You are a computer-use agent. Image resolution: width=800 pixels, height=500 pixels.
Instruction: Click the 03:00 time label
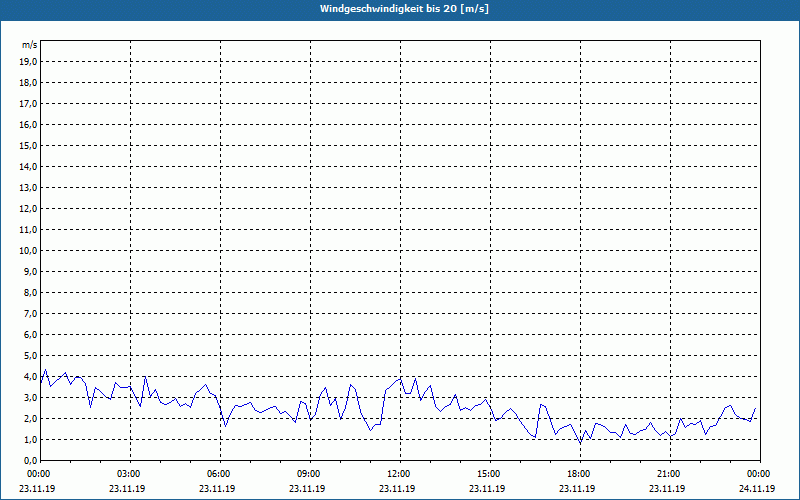coord(130,474)
